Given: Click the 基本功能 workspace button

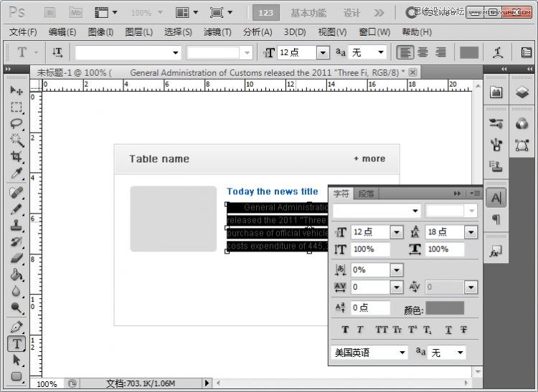Looking at the screenshot, I should pos(308,13).
